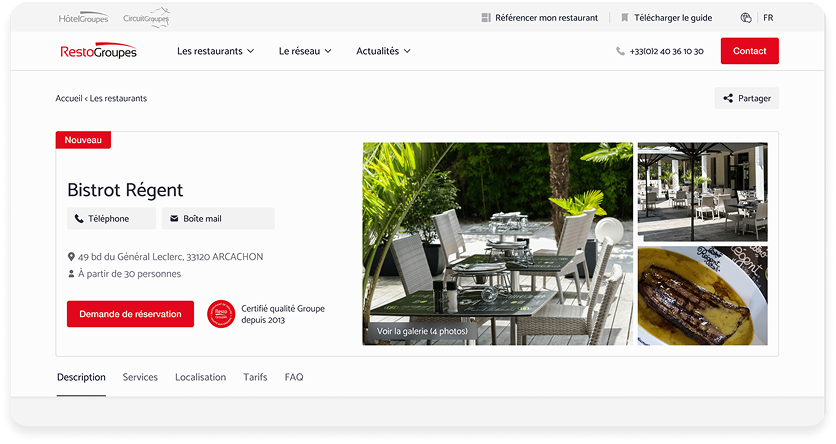Click the Télécharger le guide link
Image resolution: width=836 pixels, height=444 pixels.
pyautogui.click(x=673, y=18)
